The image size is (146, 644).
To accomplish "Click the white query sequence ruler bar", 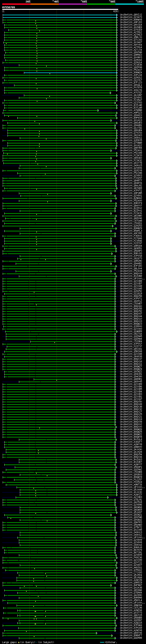I will coord(60,9).
